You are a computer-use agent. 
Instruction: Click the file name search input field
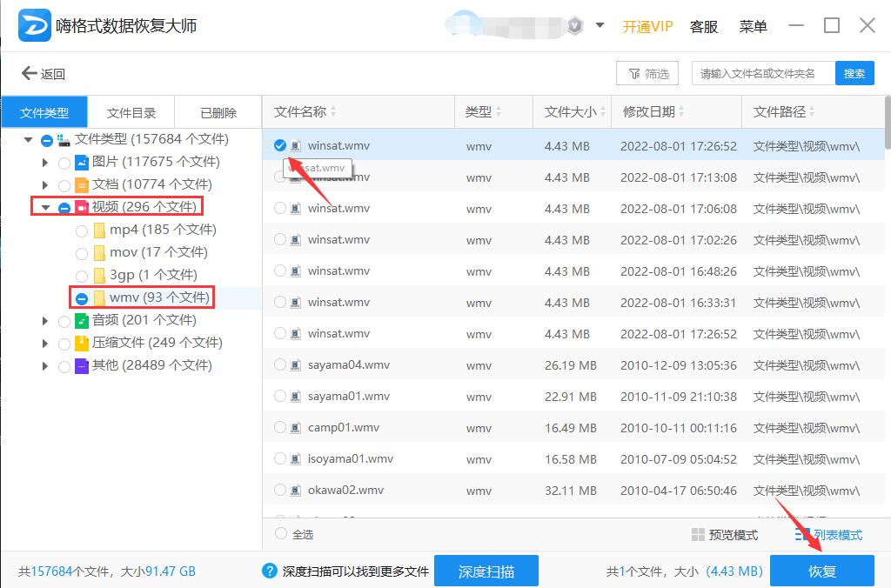pos(764,73)
